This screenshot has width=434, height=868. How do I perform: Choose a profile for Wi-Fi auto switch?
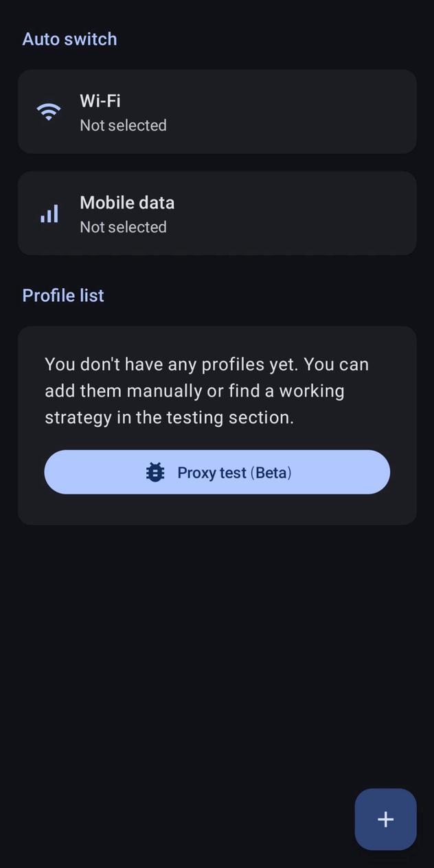coord(217,111)
